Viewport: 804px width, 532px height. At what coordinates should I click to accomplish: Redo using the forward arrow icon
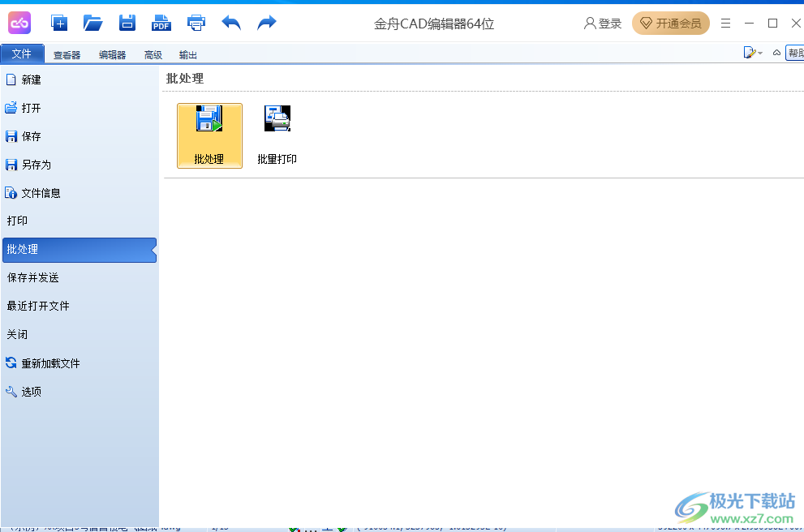pos(267,23)
